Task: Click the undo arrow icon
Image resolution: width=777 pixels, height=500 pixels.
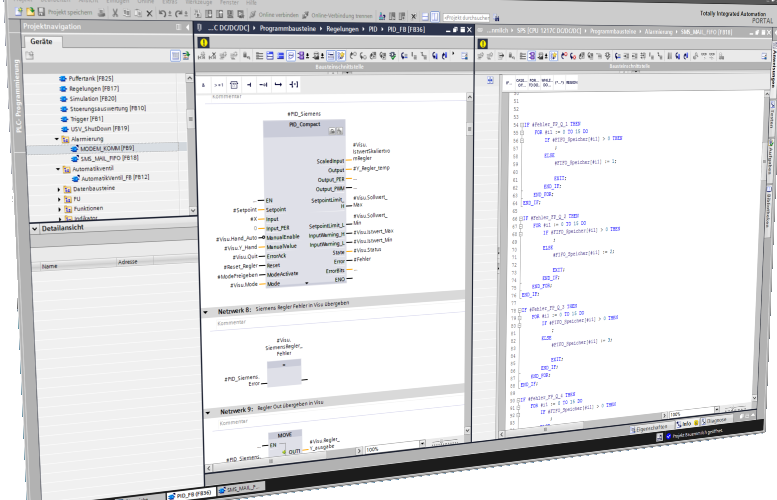Action: [x=164, y=13]
